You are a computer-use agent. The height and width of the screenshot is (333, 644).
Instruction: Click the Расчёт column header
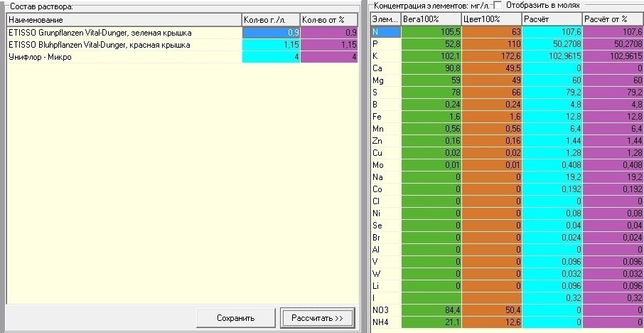[x=552, y=19]
